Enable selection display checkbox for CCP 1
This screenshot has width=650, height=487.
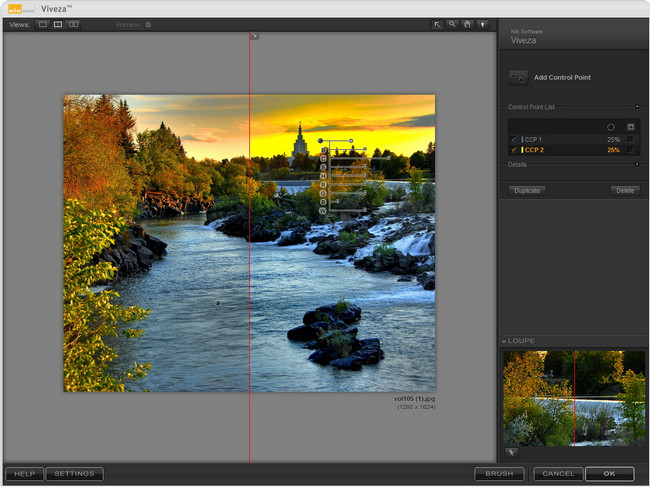coord(631,139)
